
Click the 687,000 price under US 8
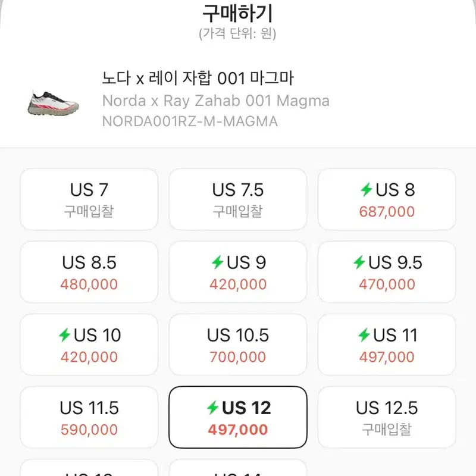point(387,212)
